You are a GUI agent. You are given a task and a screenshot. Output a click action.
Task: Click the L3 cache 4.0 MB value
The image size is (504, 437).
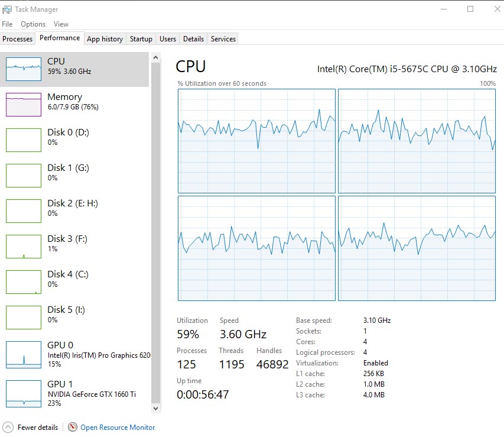(x=374, y=395)
